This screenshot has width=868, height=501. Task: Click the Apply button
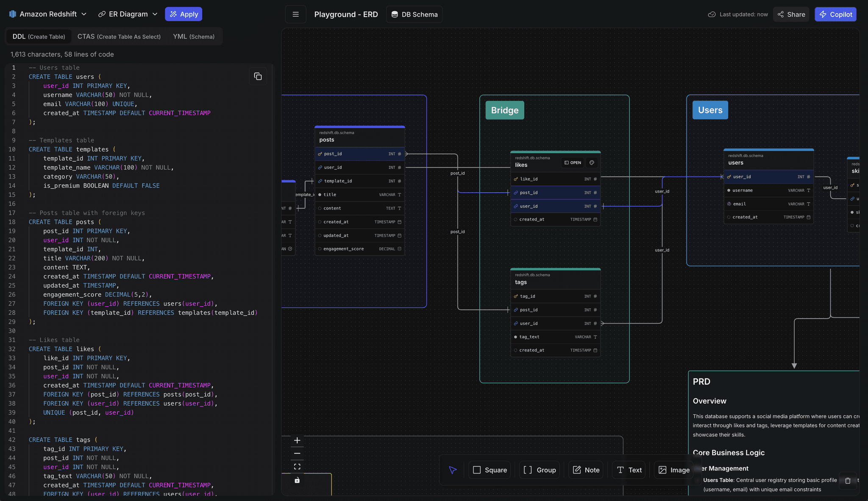[184, 14]
